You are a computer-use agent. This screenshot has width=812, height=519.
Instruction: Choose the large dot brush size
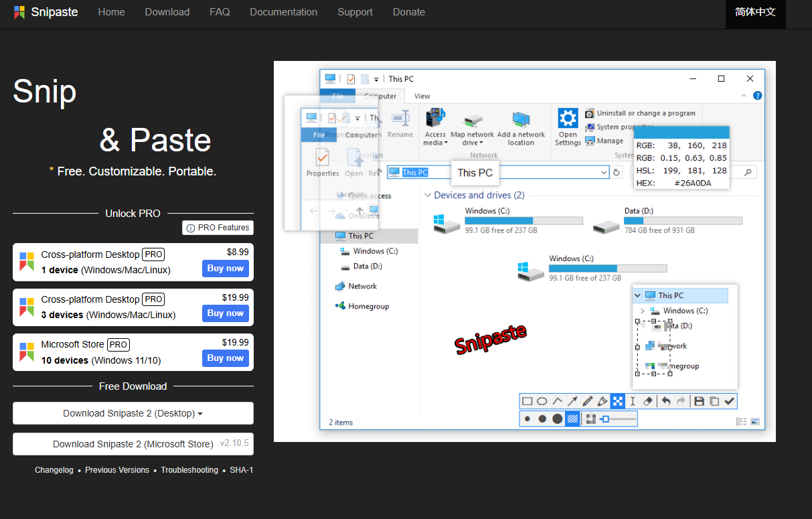pyautogui.click(x=557, y=419)
